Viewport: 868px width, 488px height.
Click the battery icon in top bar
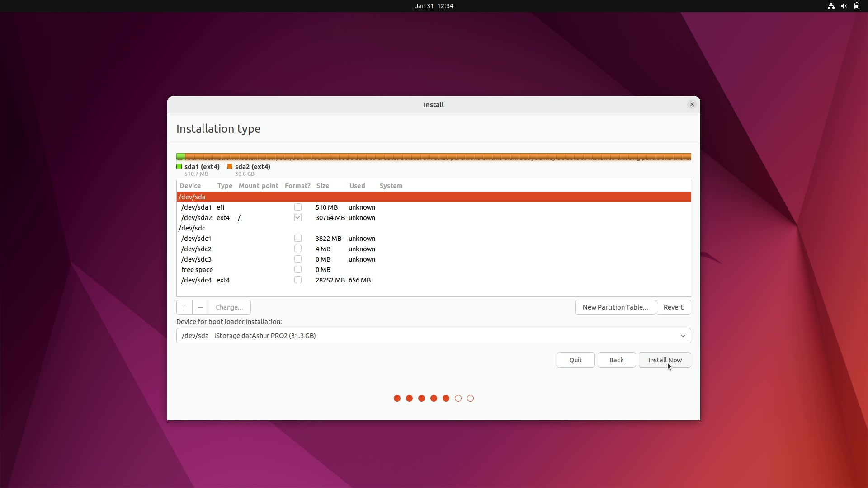(x=856, y=6)
